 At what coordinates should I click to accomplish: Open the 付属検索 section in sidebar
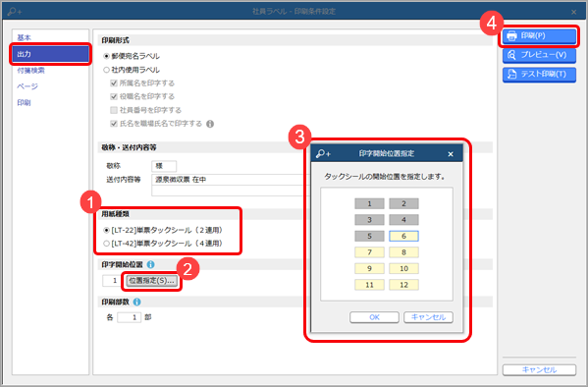click(x=30, y=70)
